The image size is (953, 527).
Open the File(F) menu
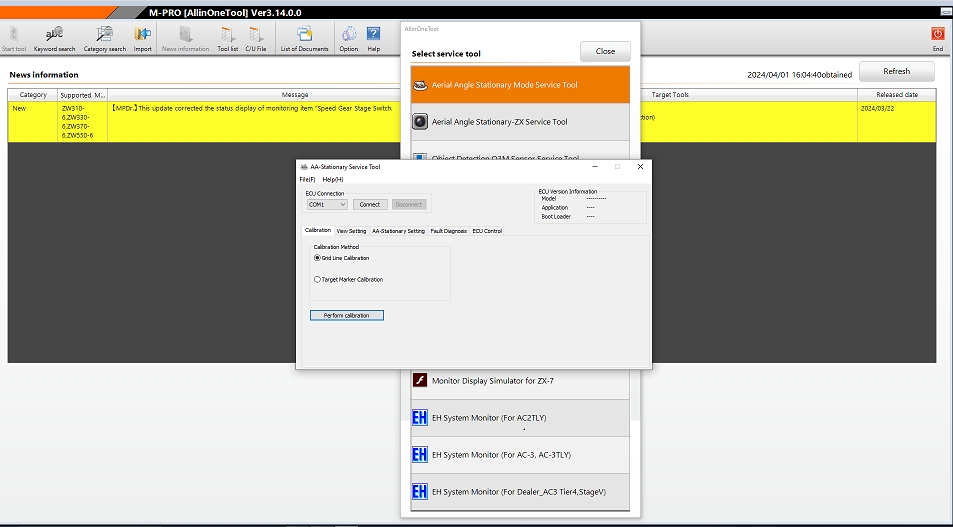(x=307, y=179)
